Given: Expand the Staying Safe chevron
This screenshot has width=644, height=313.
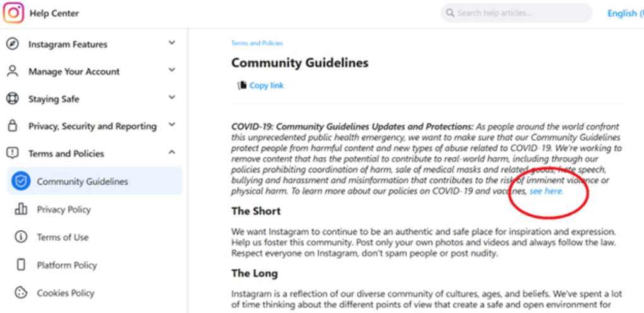Looking at the screenshot, I should tap(172, 97).
